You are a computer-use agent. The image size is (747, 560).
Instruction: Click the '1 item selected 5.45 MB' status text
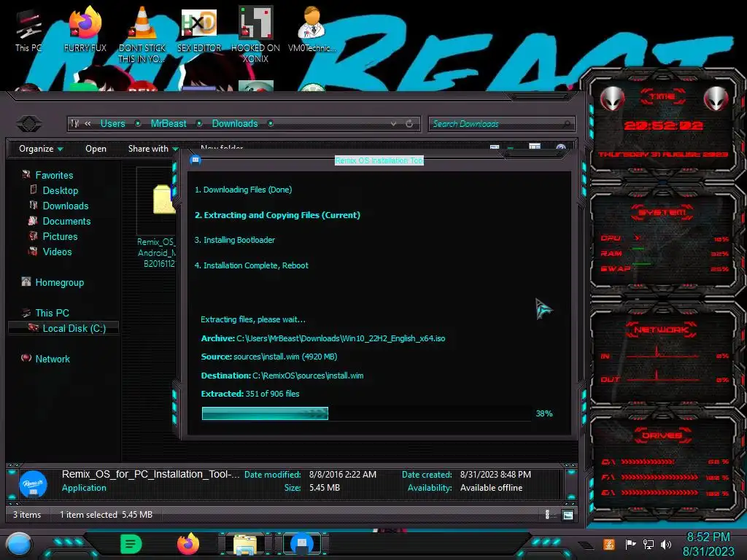coord(106,515)
